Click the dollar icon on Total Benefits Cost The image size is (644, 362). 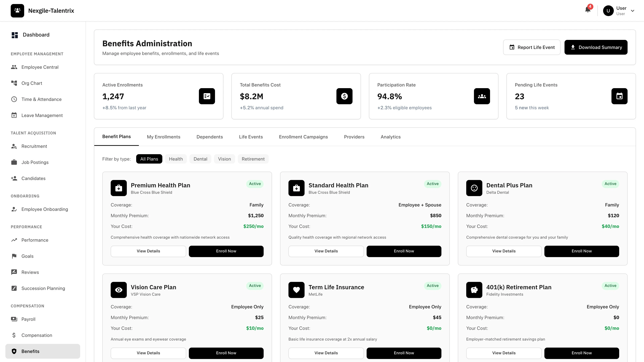(x=344, y=96)
